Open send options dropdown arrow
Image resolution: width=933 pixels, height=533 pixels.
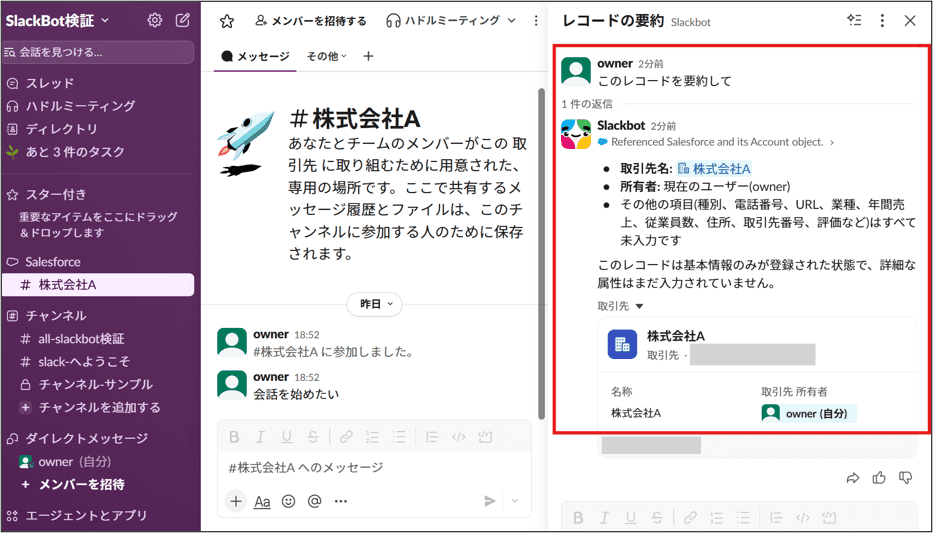tap(515, 501)
